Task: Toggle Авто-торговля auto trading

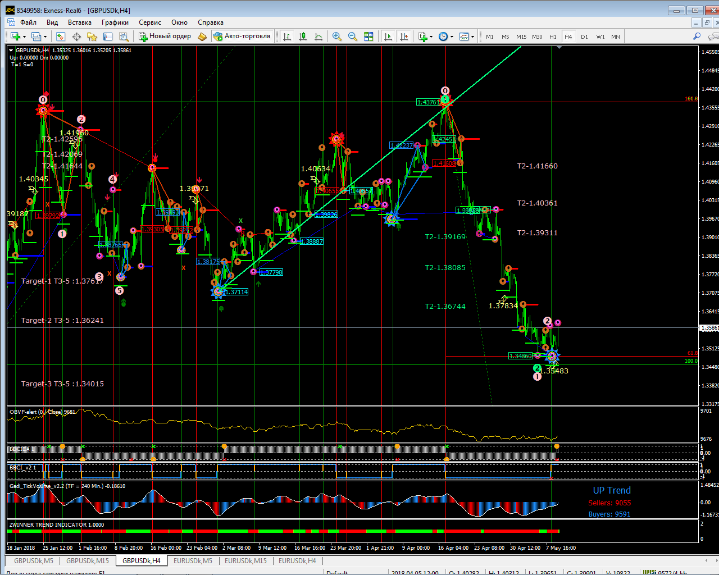Action: 242,36
